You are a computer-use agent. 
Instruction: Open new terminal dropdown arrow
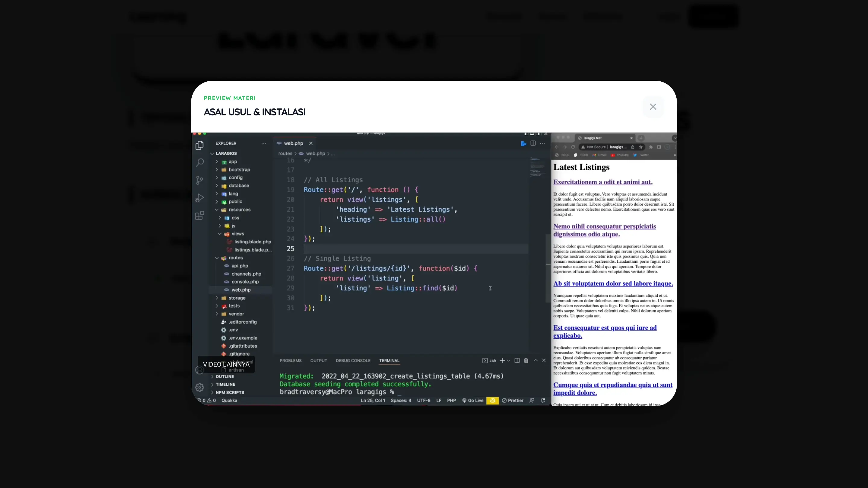tap(508, 361)
